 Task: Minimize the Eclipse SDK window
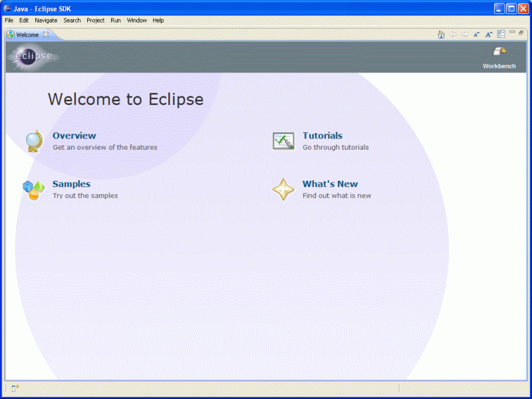(499, 9)
